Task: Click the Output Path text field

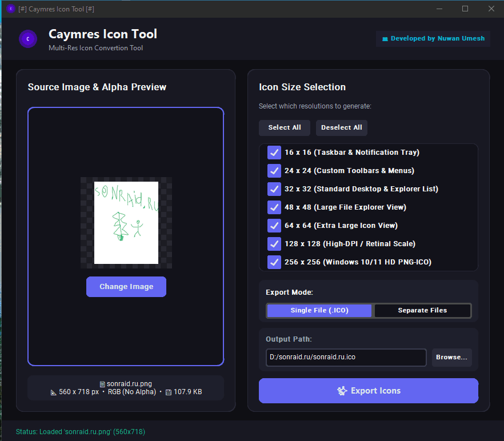Action: point(346,358)
